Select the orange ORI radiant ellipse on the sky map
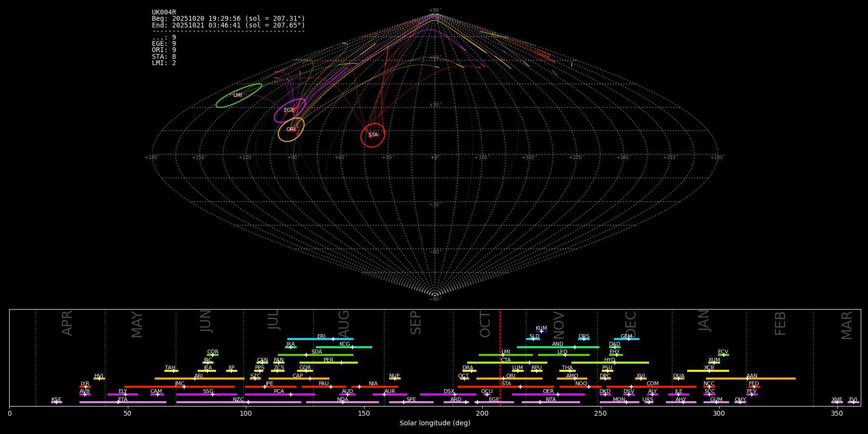 291,130
